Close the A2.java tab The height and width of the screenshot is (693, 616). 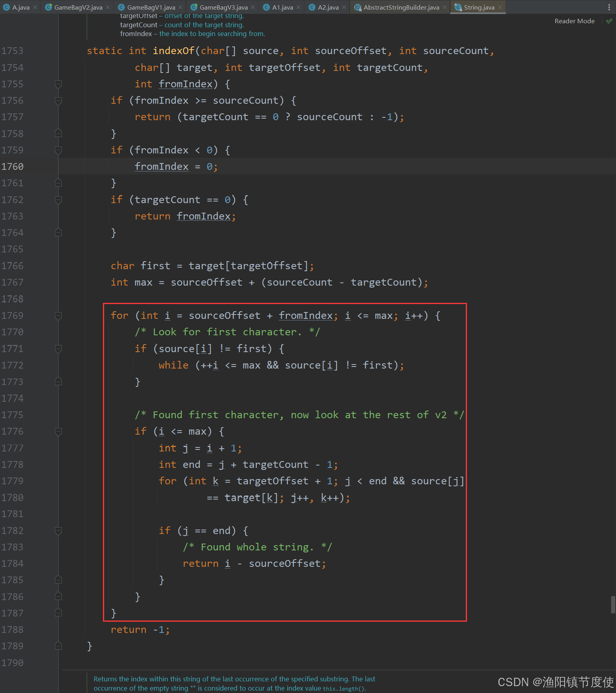(x=344, y=7)
